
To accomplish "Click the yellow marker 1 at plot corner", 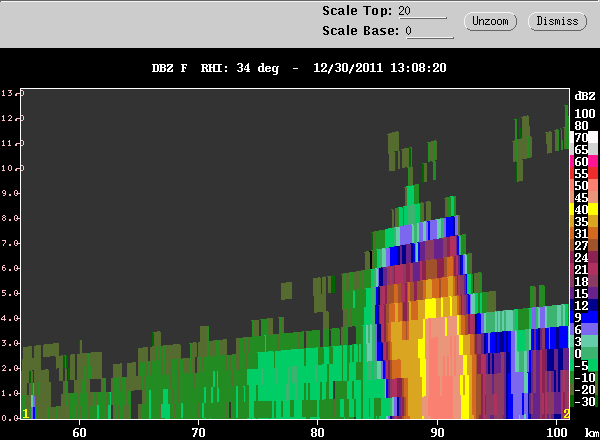I will coord(26,414).
